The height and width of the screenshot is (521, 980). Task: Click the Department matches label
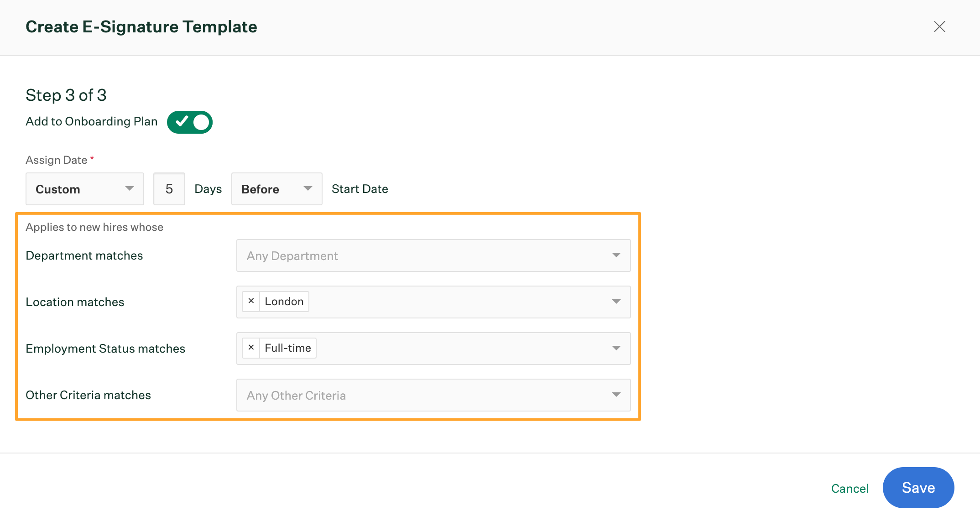(84, 255)
